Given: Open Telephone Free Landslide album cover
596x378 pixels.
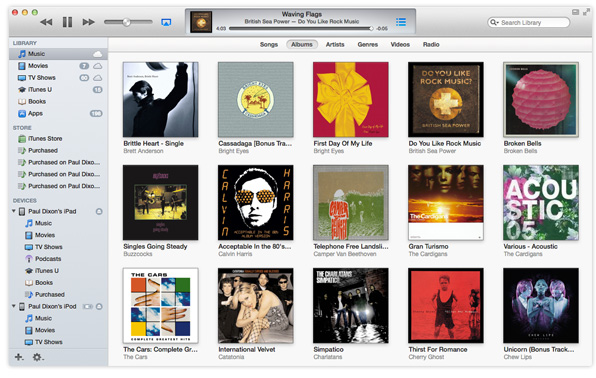Looking at the screenshot, I should (x=350, y=202).
